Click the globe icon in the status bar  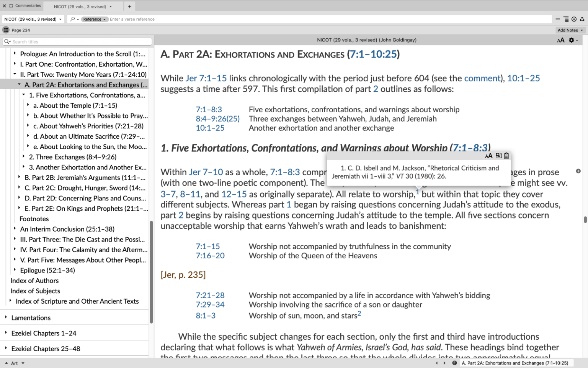pos(454,363)
